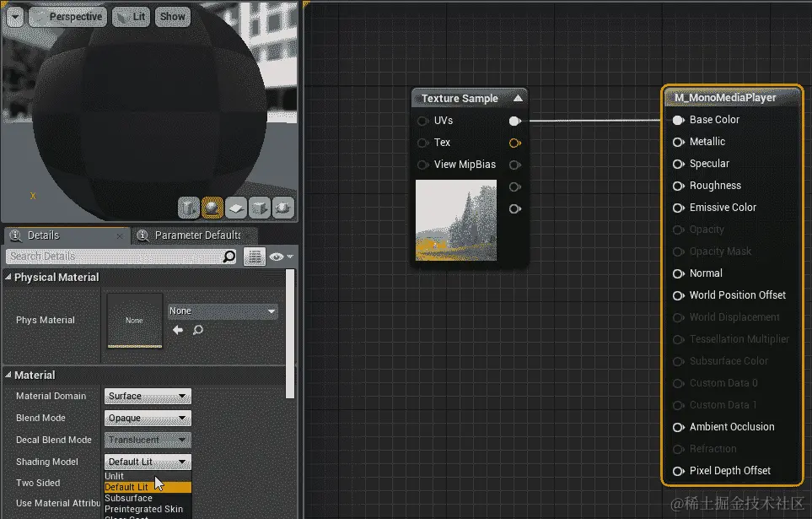
Task: Open the property matrix grid icon
Action: click(255, 257)
